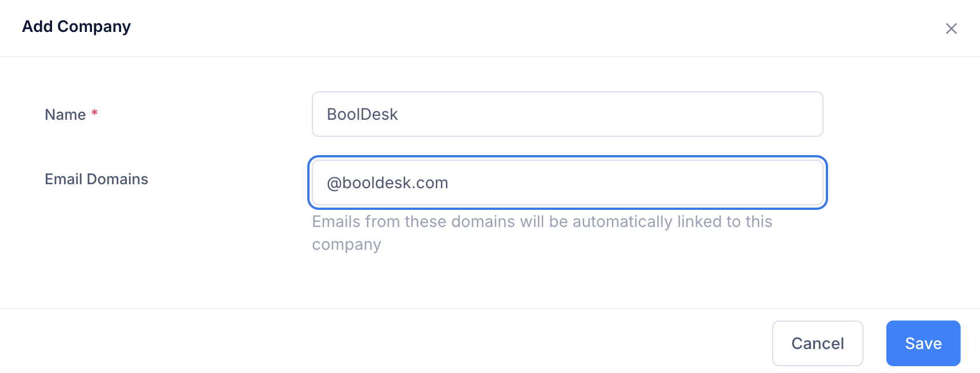This screenshot has height=373, width=980.
Task: Place cursor in the @booldesk.com text
Action: pos(387,183)
